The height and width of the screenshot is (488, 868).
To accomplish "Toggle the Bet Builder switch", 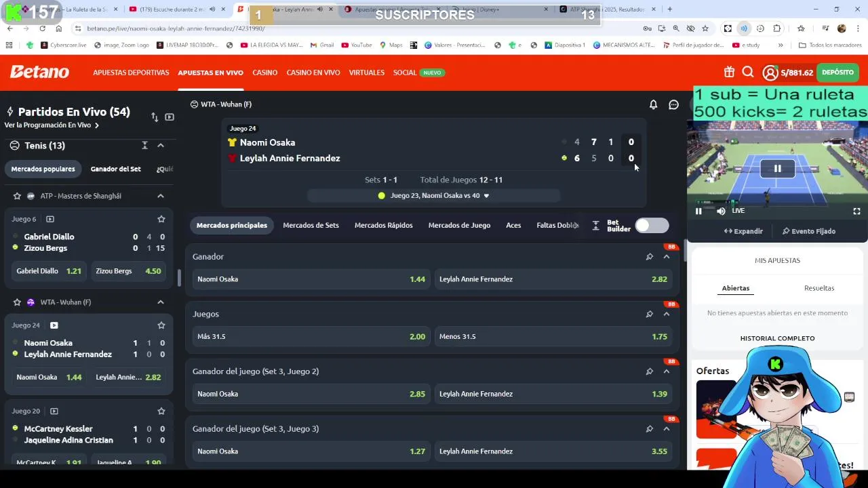I will click(x=652, y=226).
